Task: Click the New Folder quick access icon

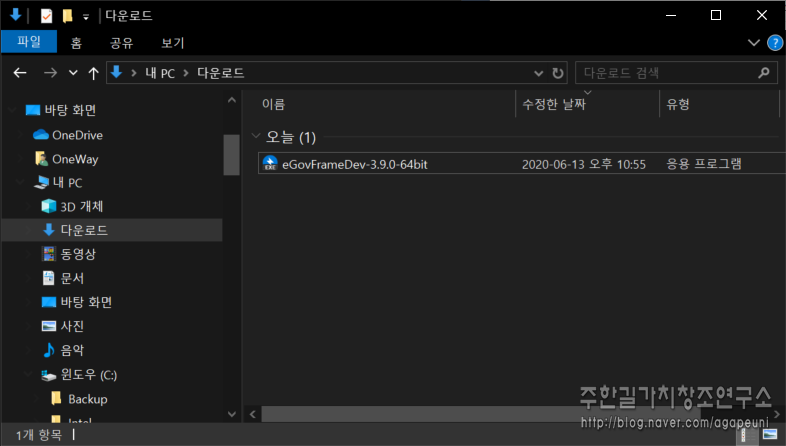Action: tap(67, 16)
